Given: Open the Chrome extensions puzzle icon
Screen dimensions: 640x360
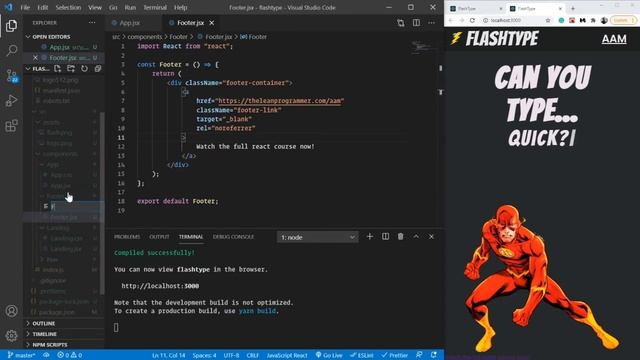Looking at the screenshot, I should coord(593,20).
